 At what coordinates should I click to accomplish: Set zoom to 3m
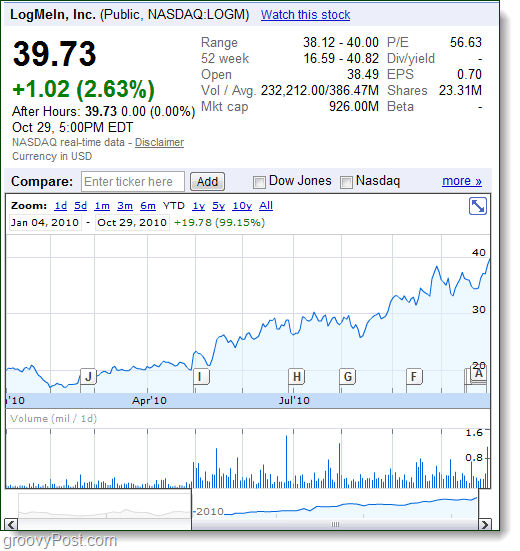click(125, 206)
